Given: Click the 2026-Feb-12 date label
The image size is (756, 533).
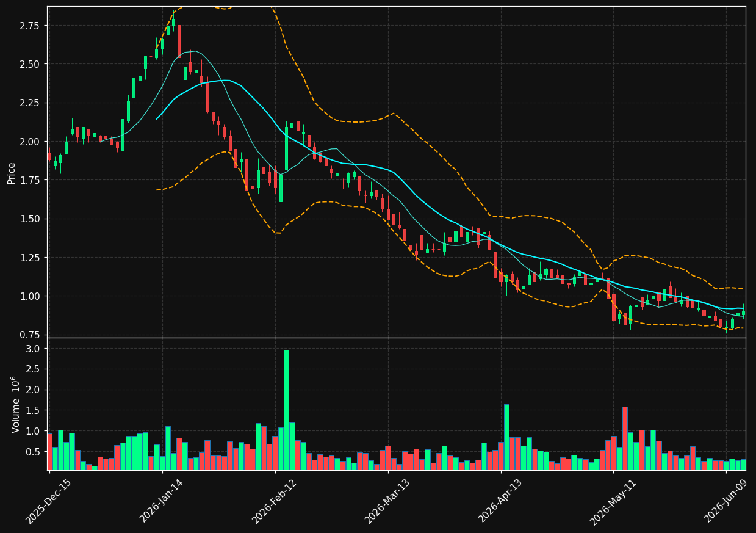Looking at the screenshot, I should tap(275, 501).
